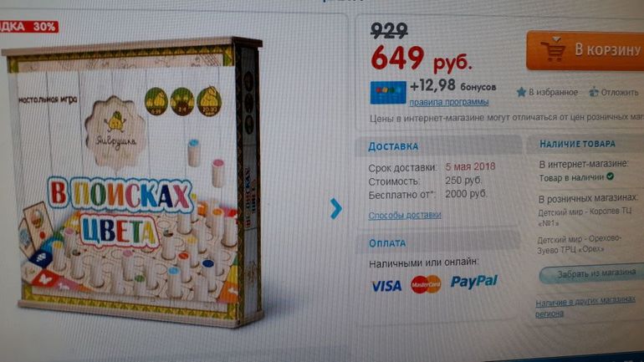The image size is (644, 362).
Task: Click the red 30% discount badge
Action: pyautogui.click(x=28, y=27)
